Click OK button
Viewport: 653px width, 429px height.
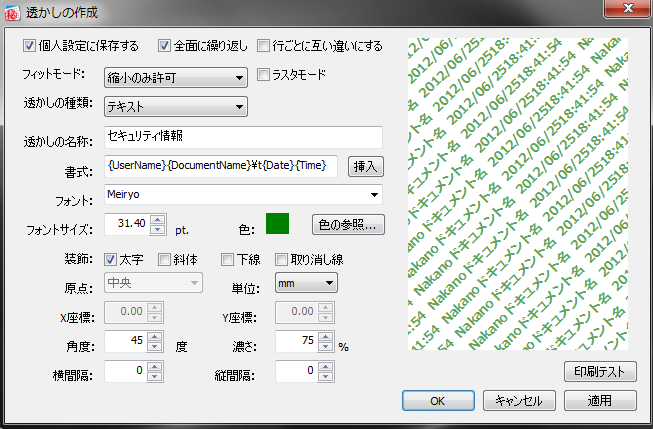click(438, 401)
